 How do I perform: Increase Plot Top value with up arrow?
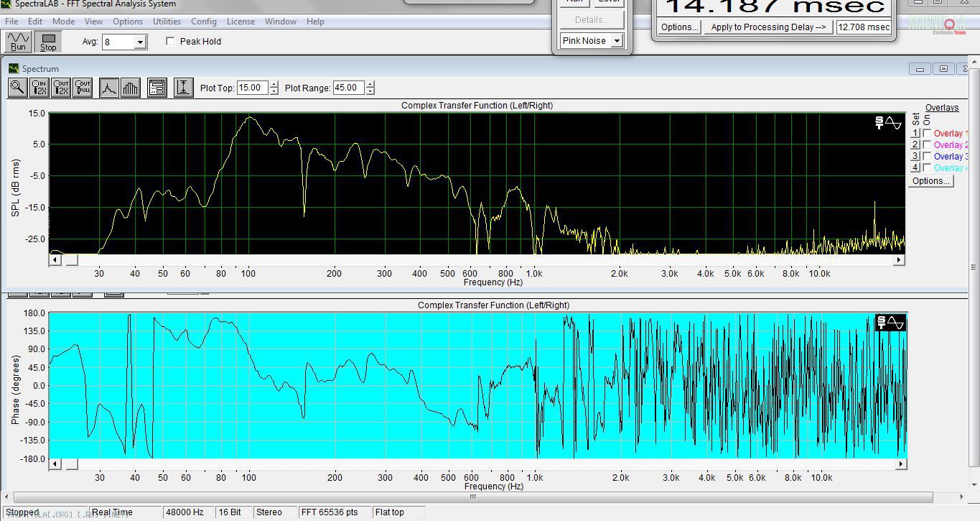tap(274, 85)
